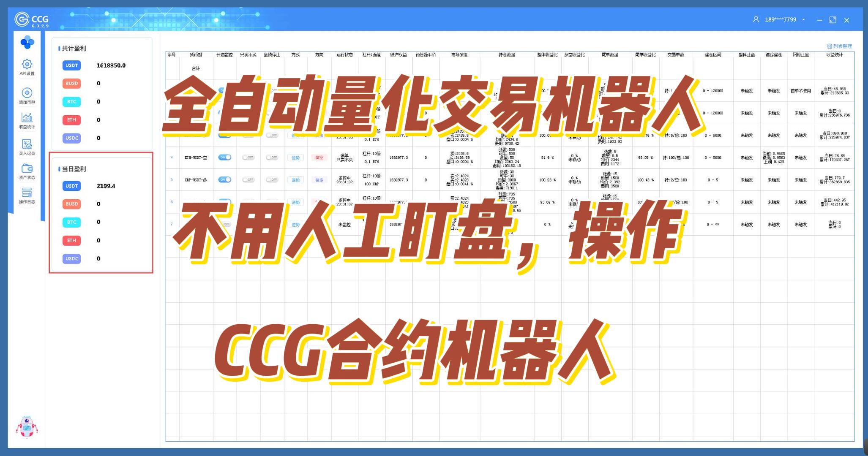The height and width of the screenshot is (456, 868).
Task: Click the ETH badge under 共计盈利
Action: 71,120
